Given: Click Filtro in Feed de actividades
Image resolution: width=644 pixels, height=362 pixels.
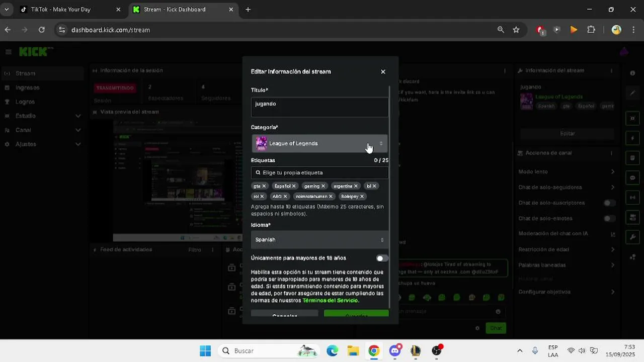Looking at the screenshot, I should (195, 250).
